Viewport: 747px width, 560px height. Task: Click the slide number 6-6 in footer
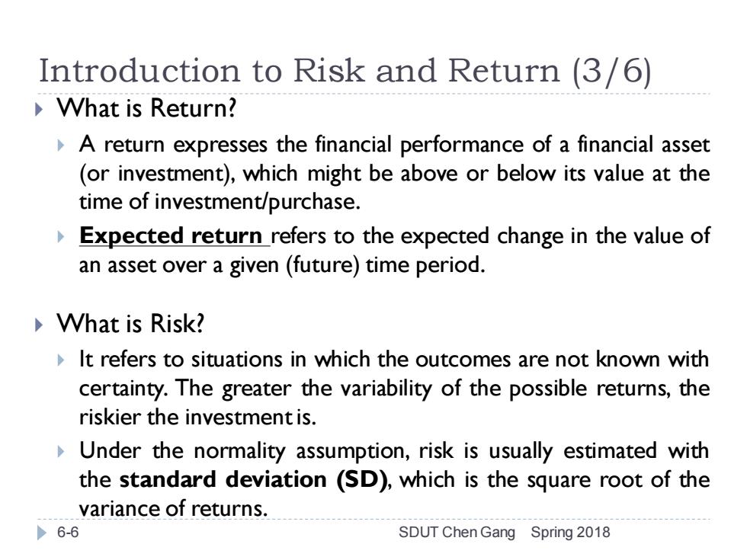coord(68,533)
